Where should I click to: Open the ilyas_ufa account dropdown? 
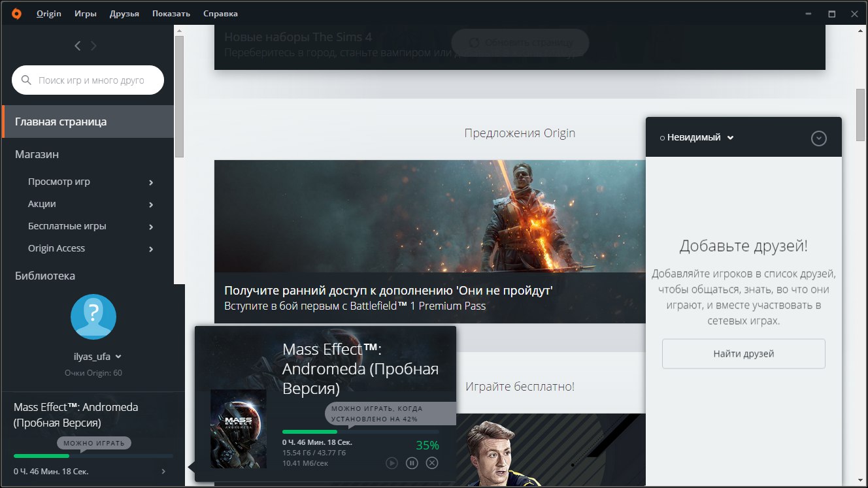click(x=97, y=357)
